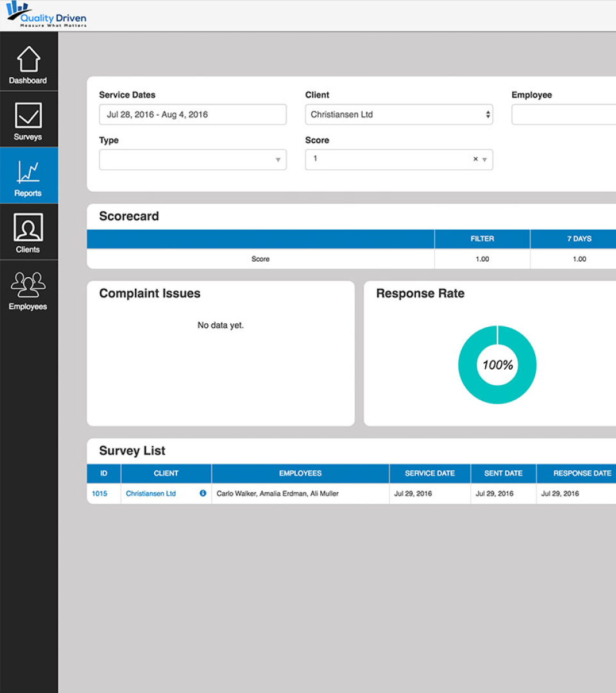Open the Score dropdown arrow
This screenshot has height=693, width=616.
pos(485,159)
